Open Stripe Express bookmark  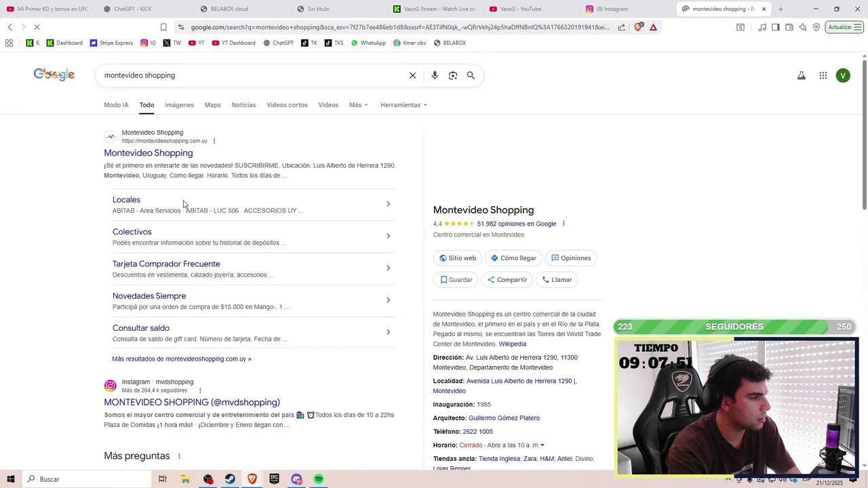point(111,43)
